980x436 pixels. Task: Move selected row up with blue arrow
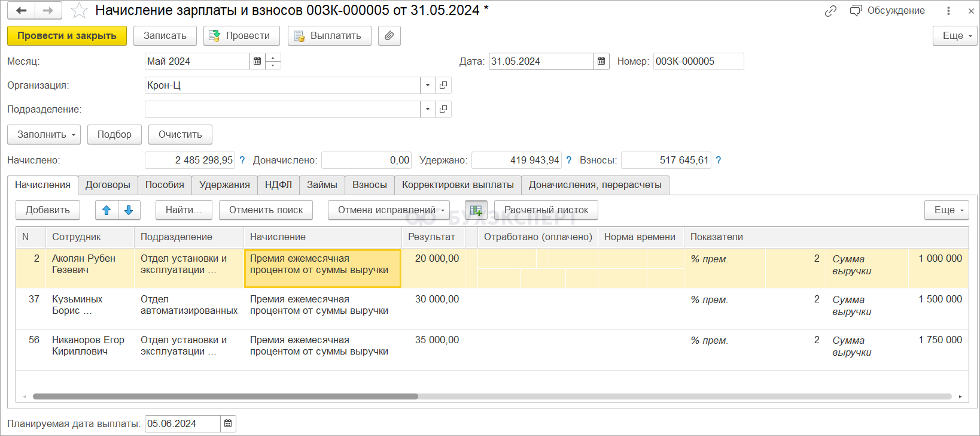click(x=106, y=210)
